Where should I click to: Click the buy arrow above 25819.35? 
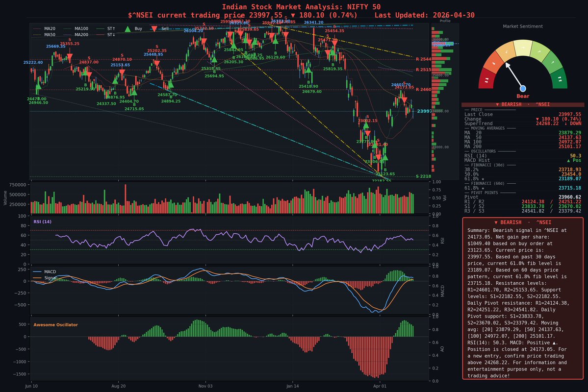(x=332, y=52)
